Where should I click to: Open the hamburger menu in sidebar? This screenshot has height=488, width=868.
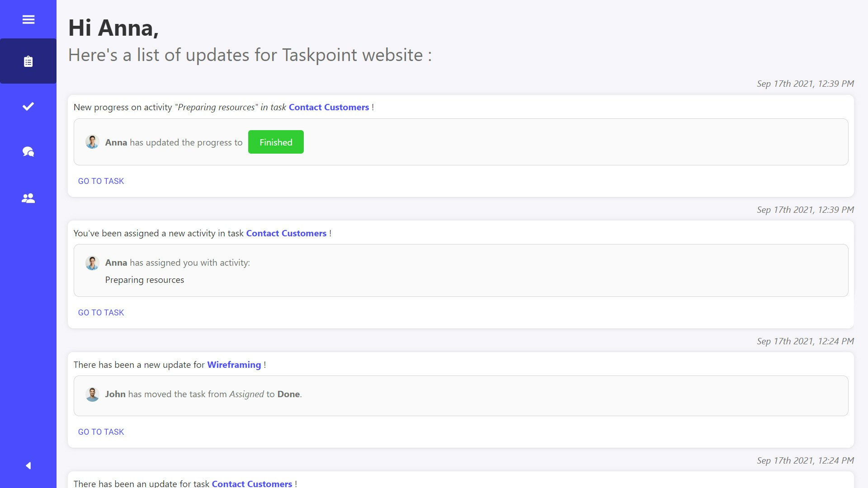click(x=28, y=19)
